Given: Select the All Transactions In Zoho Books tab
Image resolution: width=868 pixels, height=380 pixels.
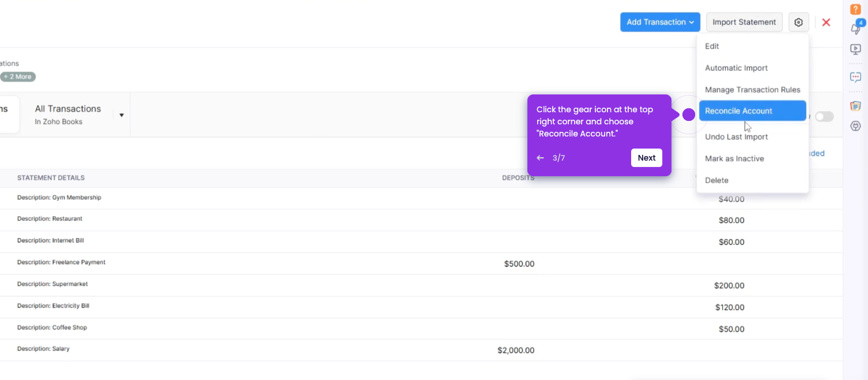Looking at the screenshot, I should [x=68, y=115].
